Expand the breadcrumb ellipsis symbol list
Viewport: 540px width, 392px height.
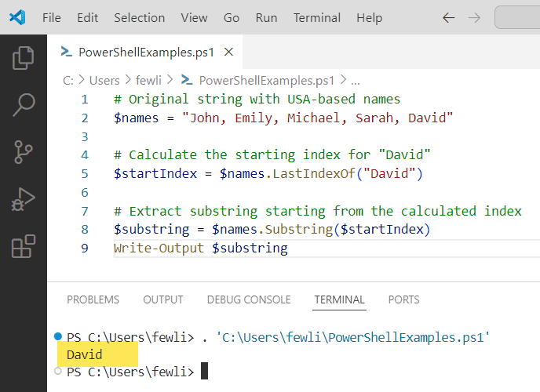pos(356,82)
